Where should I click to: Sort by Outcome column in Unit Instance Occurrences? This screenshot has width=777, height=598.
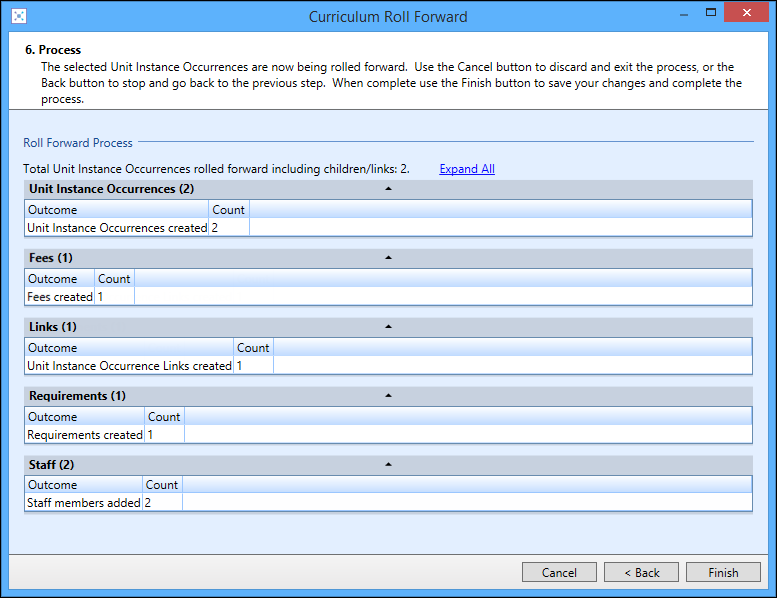pos(117,210)
